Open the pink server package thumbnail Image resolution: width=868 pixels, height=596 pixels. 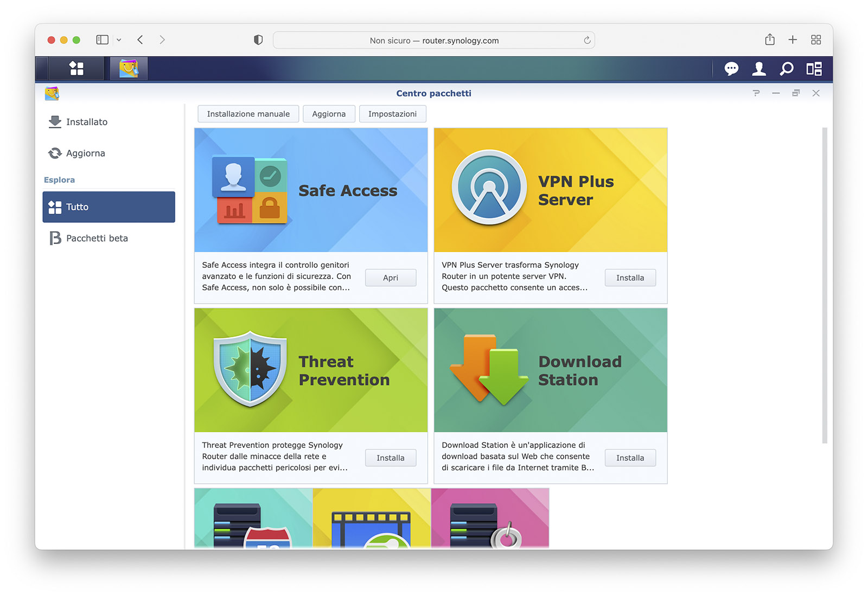point(490,518)
